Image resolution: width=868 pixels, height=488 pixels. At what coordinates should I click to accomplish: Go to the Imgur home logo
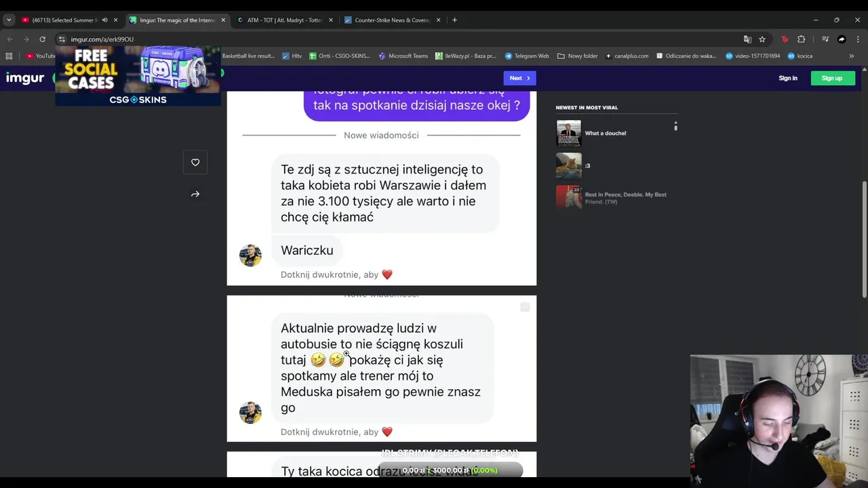25,78
